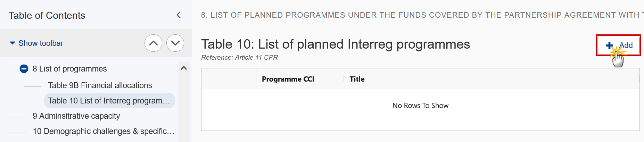This screenshot has width=644, height=142.
Task: Click the Table of Contents heading
Action: point(47,15)
